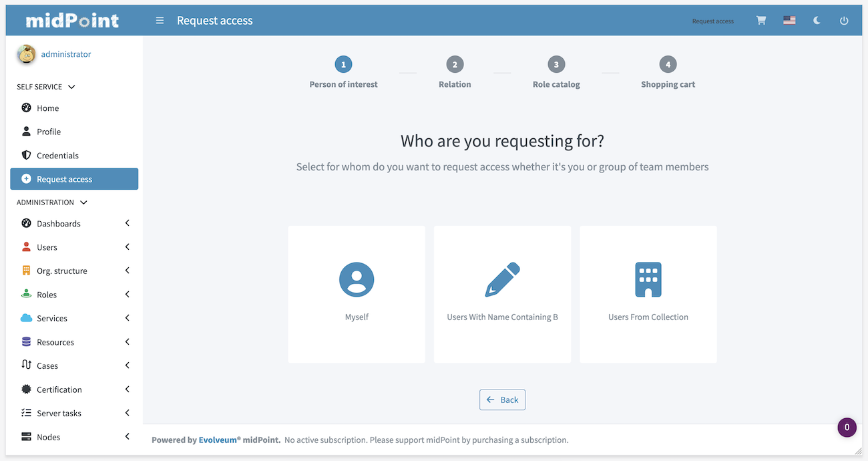The width and height of the screenshot is (868, 461).
Task: Open the shopping cart icon in header
Action: (761, 21)
